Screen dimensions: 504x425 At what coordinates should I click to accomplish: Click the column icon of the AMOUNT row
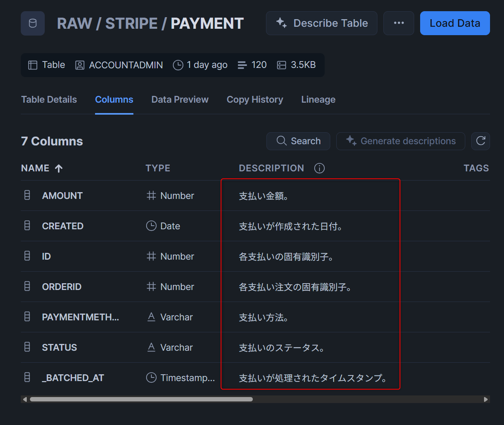point(27,195)
